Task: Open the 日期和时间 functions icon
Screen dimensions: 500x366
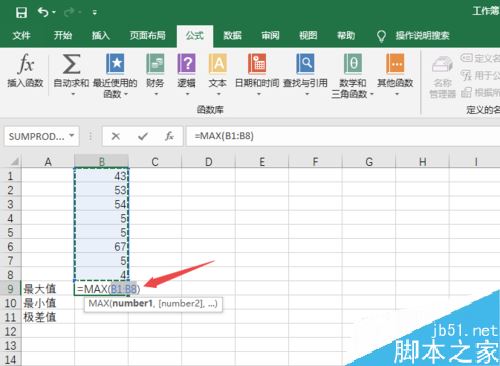Action: click(x=257, y=64)
